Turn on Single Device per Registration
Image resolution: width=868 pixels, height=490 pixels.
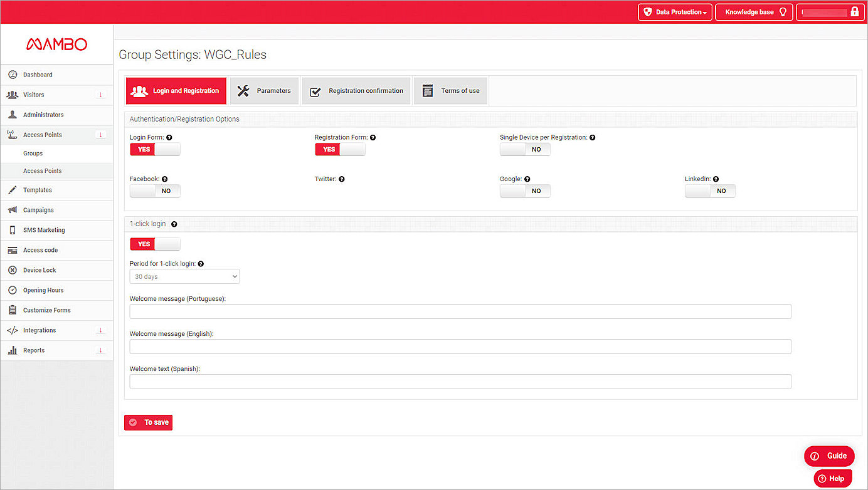point(525,149)
